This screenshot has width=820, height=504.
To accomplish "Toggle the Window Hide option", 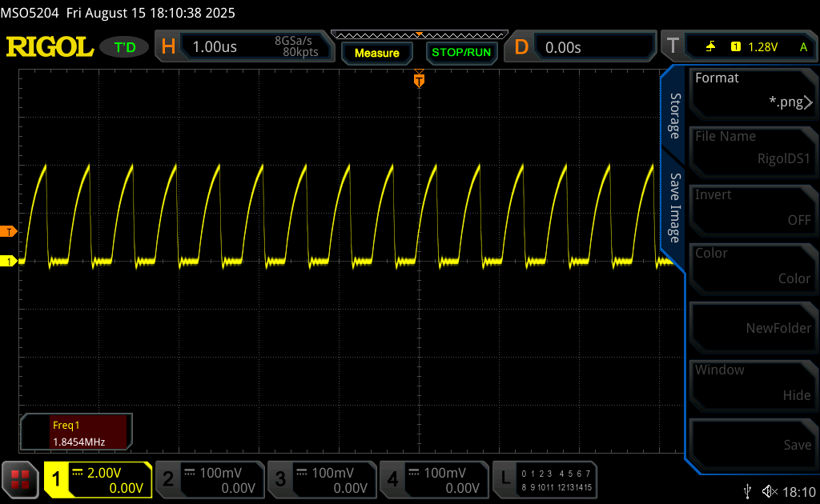I will point(751,382).
